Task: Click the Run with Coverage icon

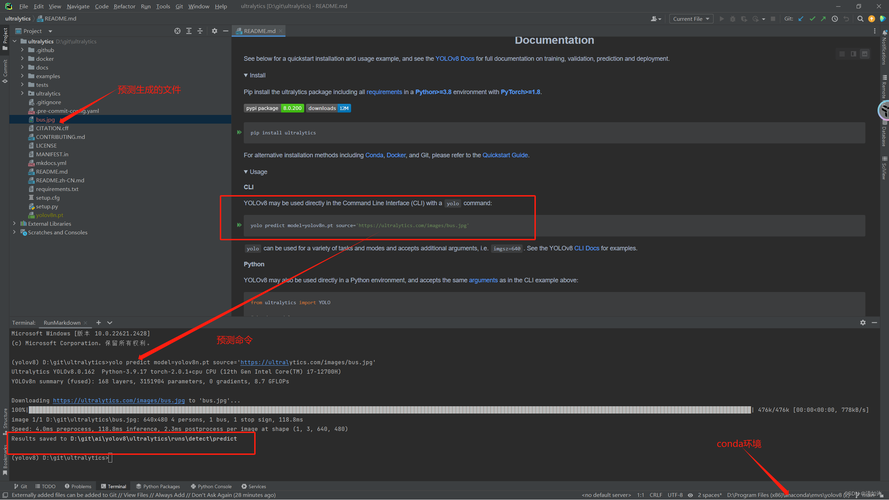Action: 744,19
